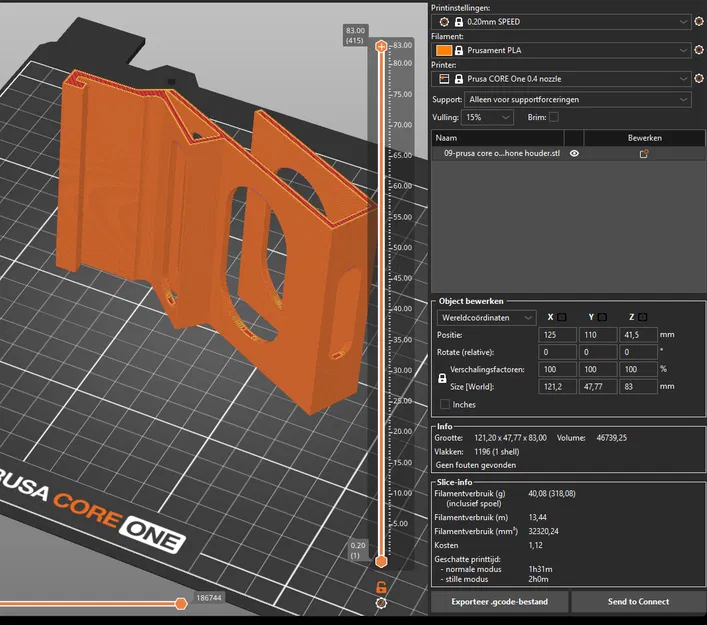This screenshot has width=707, height=625.
Task: Click the Positie X field showing 125
Action: pos(557,335)
